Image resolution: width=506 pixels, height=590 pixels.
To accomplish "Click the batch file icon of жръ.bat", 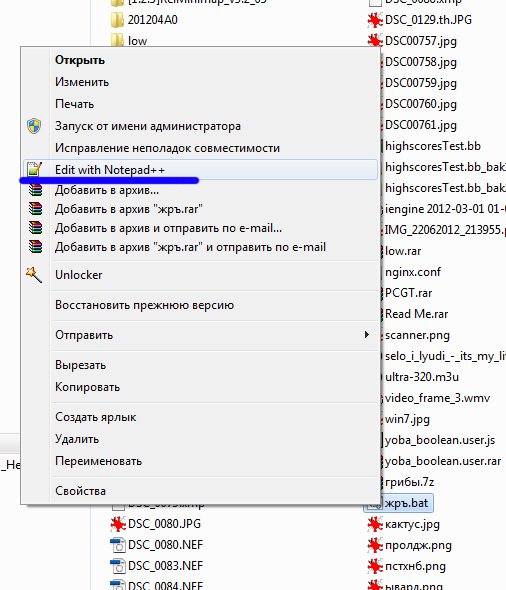I will (x=375, y=503).
